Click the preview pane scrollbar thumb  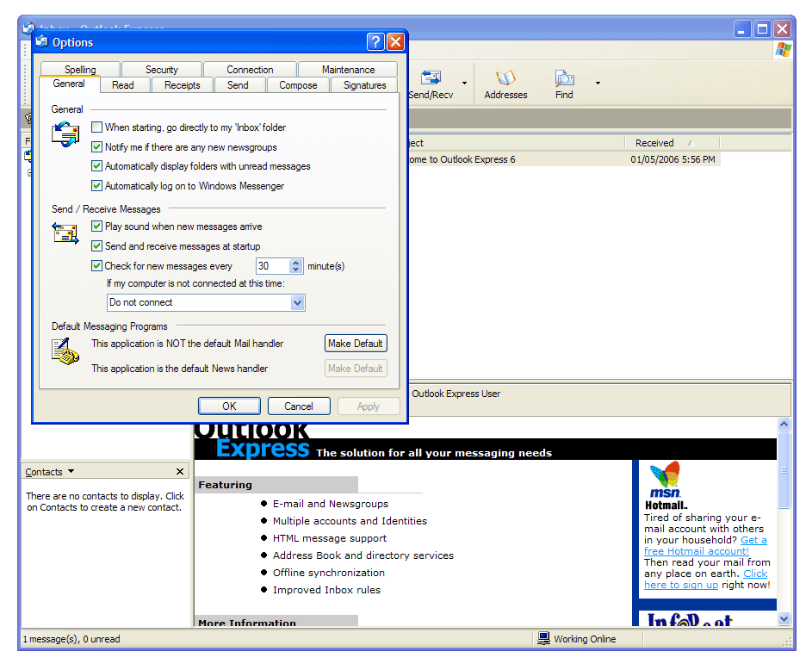tap(784, 469)
